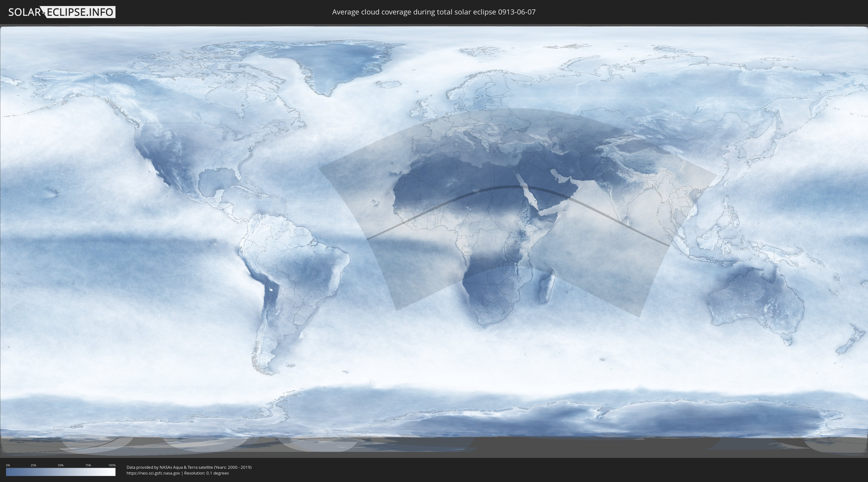Click the 25% legend label
The width and height of the screenshot is (868, 482).
coord(33,465)
